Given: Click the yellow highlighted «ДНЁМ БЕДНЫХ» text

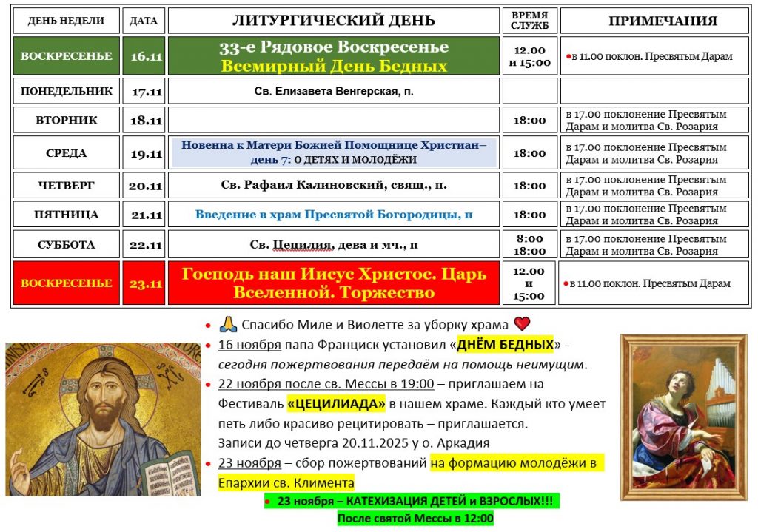Looking at the screenshot, I should tap(506, 345).
